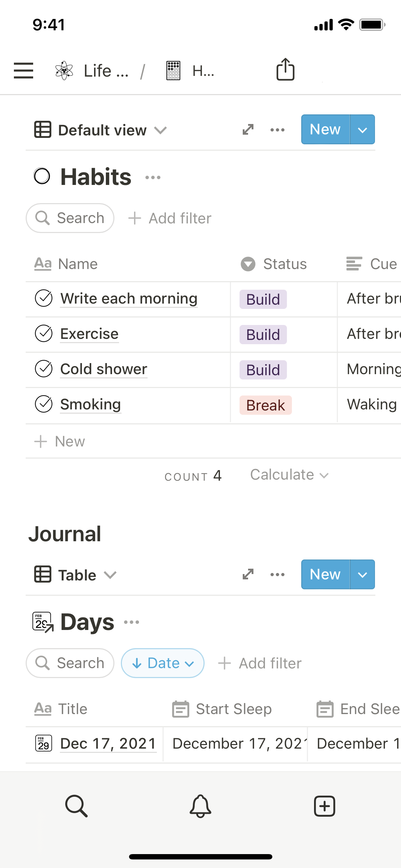
Task: Expand the Journal table to full page
Action: click(248, 574)
